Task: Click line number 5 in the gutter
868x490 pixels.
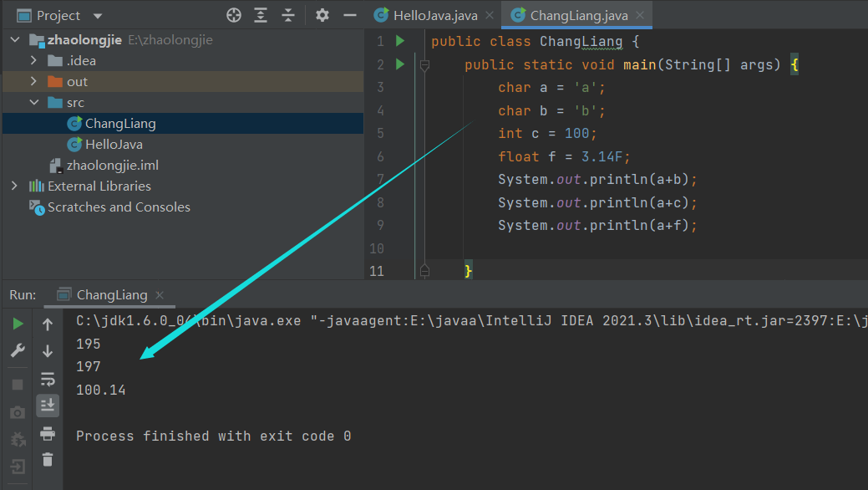Action: (x=380, y=134)
